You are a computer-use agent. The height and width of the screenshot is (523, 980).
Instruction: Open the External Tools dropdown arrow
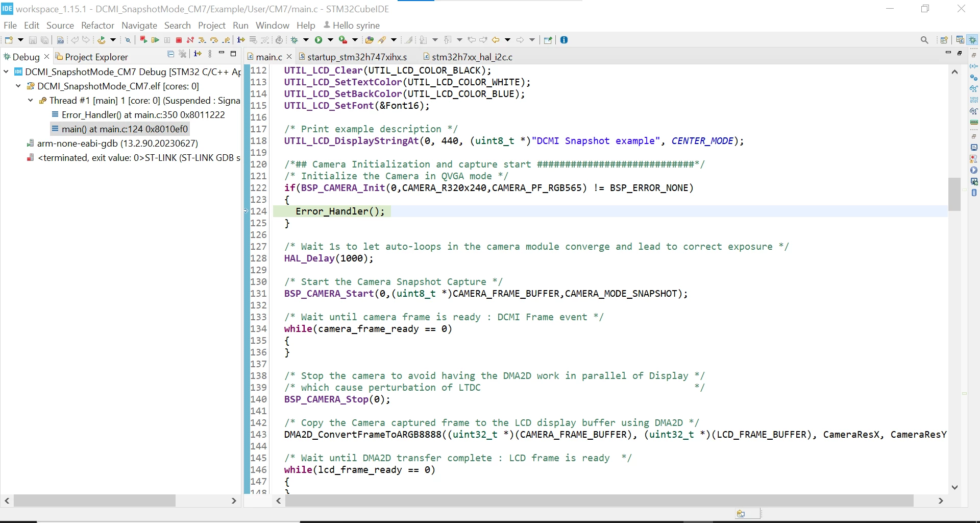[x=355, y=40]
